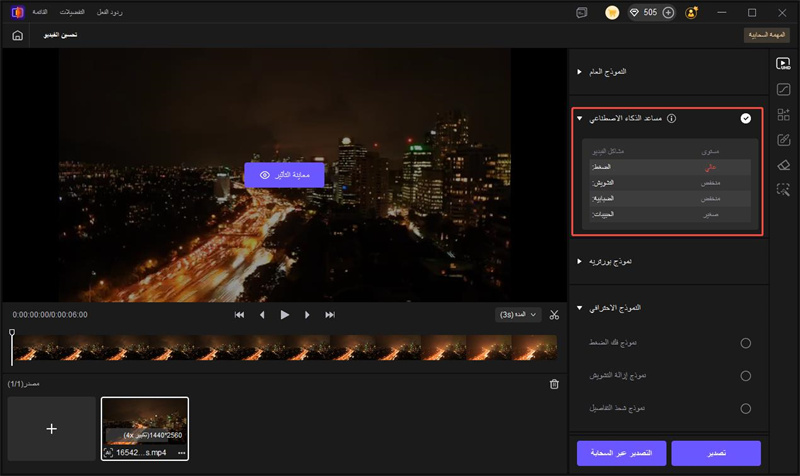The width and height of the screenshot is (800, 476).
Task: Open the user account profile icon
Action: coord(692,13)
